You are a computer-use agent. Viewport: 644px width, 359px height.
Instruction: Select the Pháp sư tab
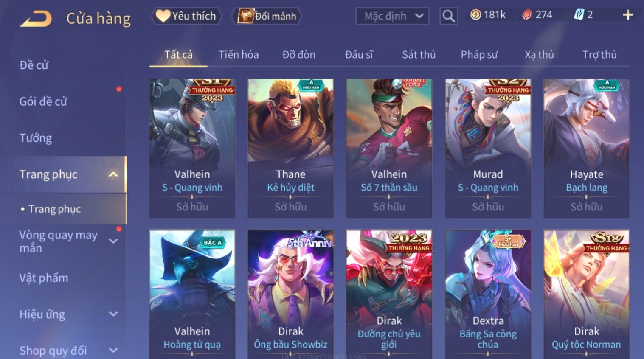(479, 55)
